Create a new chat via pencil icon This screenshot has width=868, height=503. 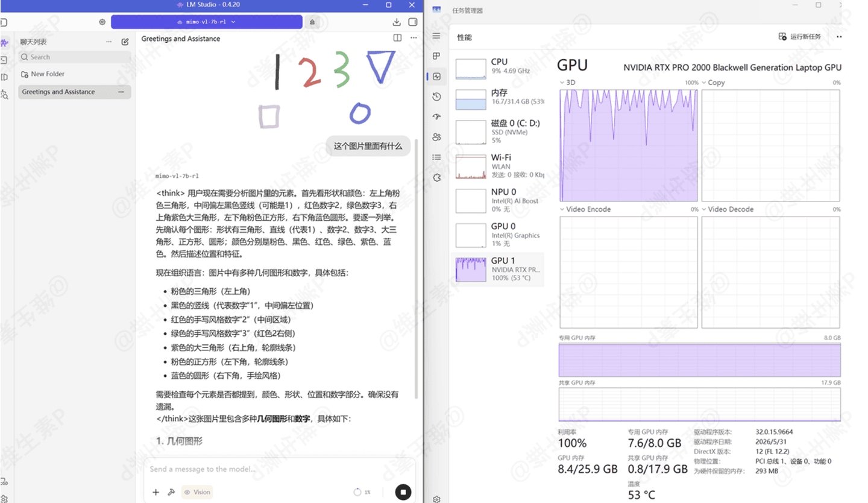pos(125,42)
